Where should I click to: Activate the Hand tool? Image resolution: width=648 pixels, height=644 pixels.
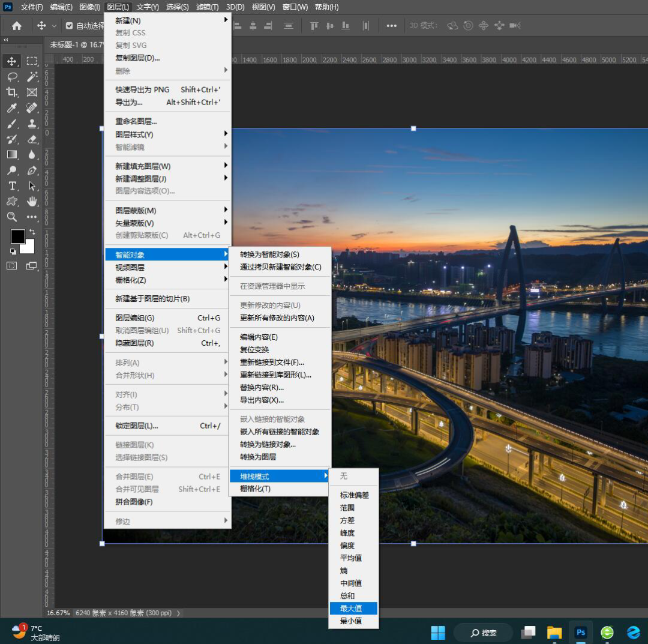point(32,201)
